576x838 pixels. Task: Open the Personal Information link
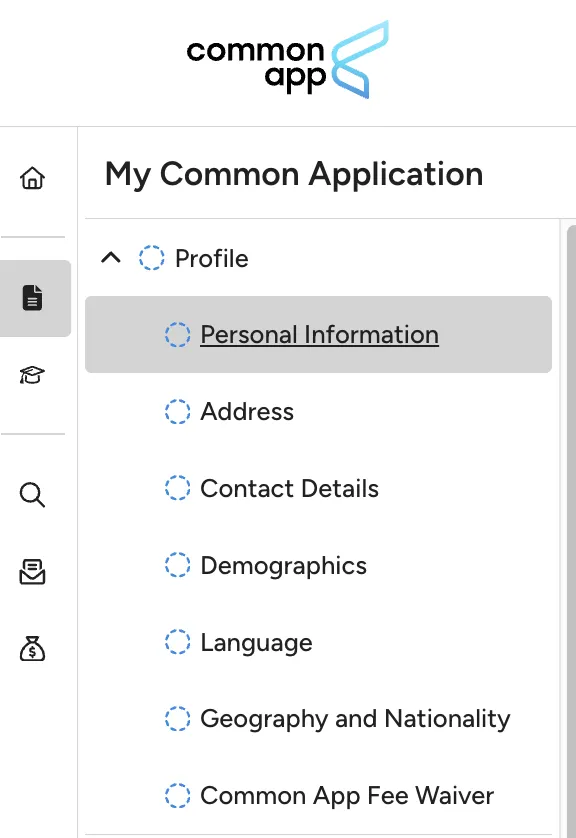tap(320, 335)
